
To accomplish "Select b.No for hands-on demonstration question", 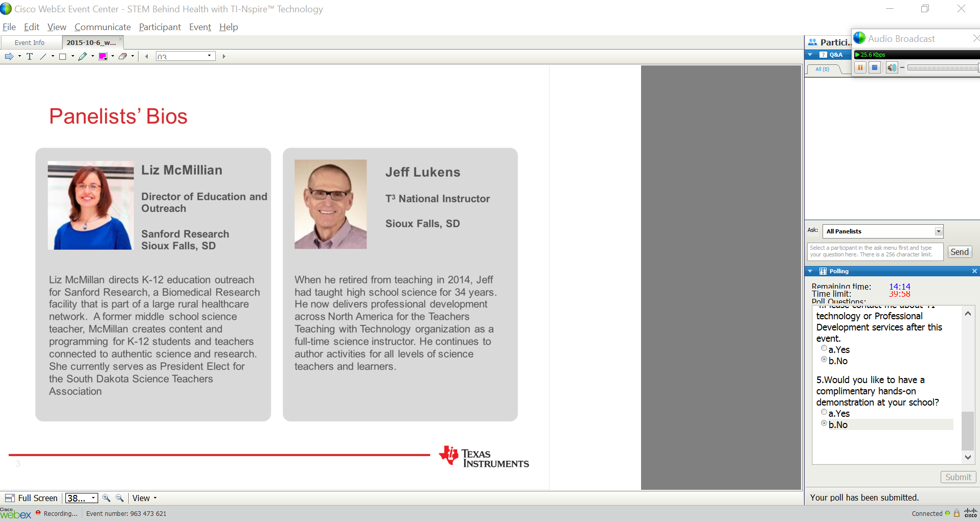I will pos(824,423).
